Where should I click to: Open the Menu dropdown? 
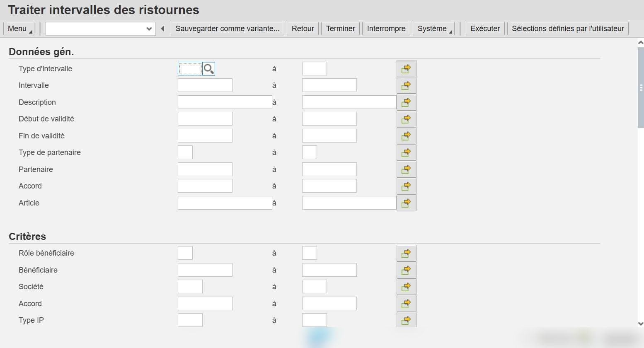point(19,29)
